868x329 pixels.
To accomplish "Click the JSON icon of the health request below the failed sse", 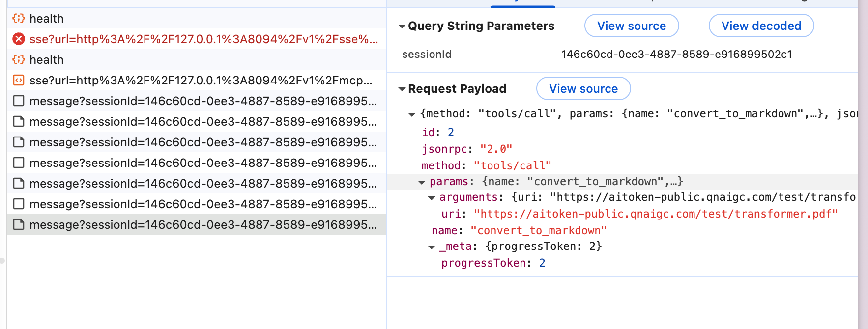I will [19, 60].
